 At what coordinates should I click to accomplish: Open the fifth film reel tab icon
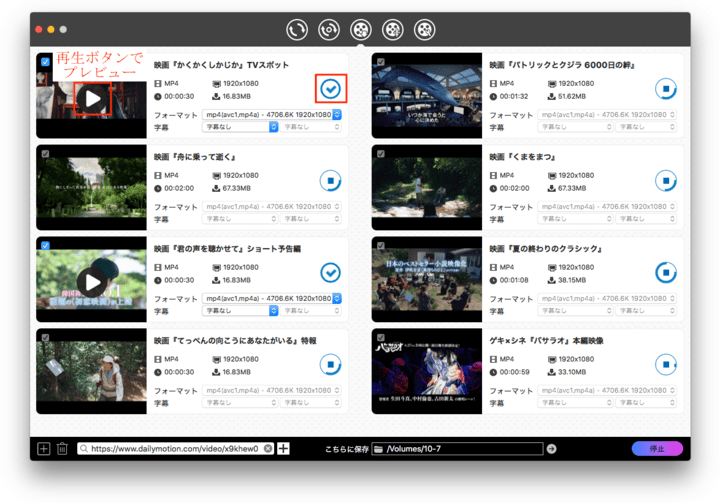425,30
